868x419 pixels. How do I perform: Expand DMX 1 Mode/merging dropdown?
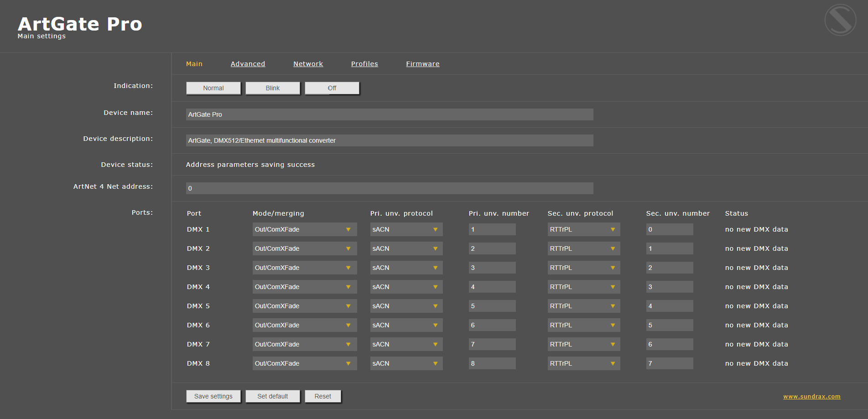(304, 229)
